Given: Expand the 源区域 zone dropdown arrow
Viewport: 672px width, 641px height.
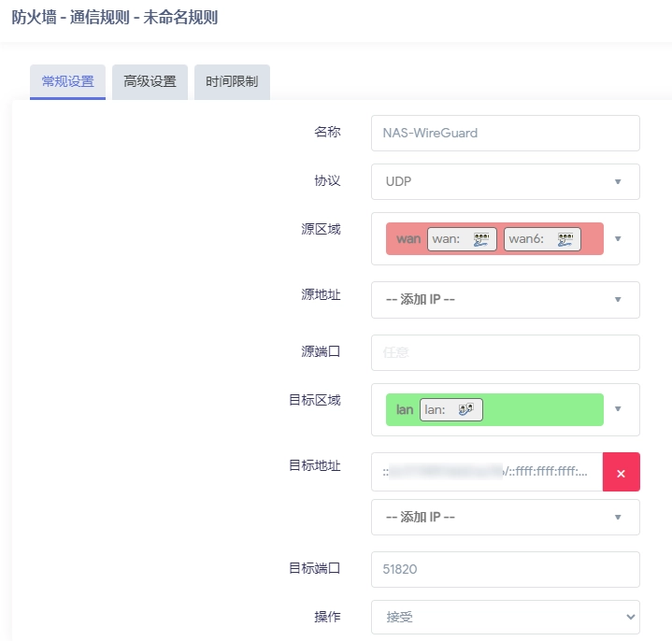Looking at the screenshot, I should 618,238.
